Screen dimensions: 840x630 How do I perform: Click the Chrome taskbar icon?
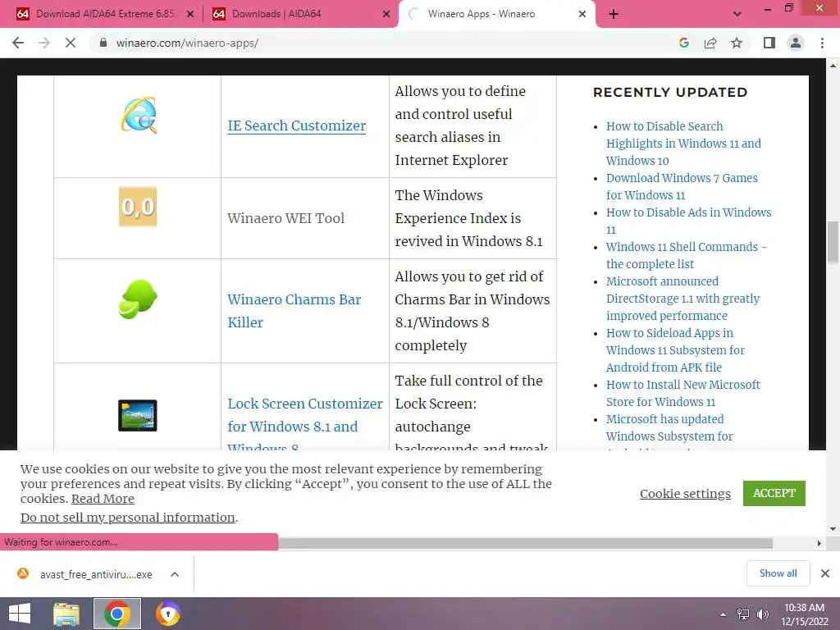(117, 614)
